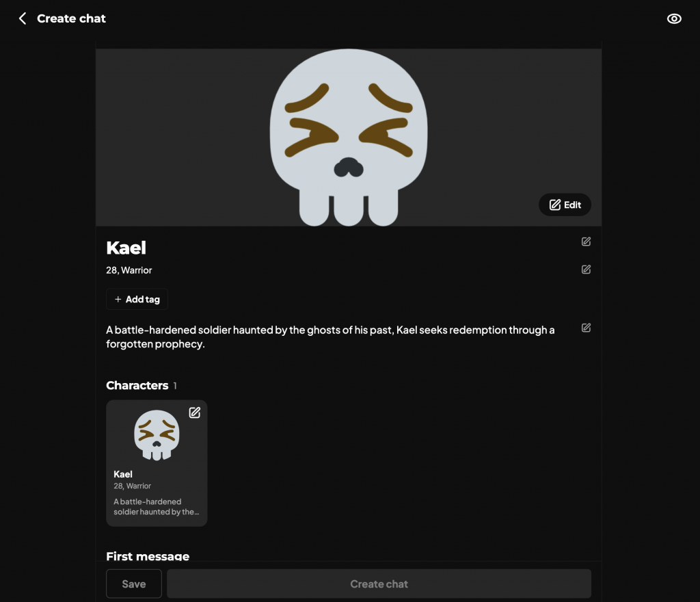Click the Save button
The image size is (700, 602).
[134, 584]
